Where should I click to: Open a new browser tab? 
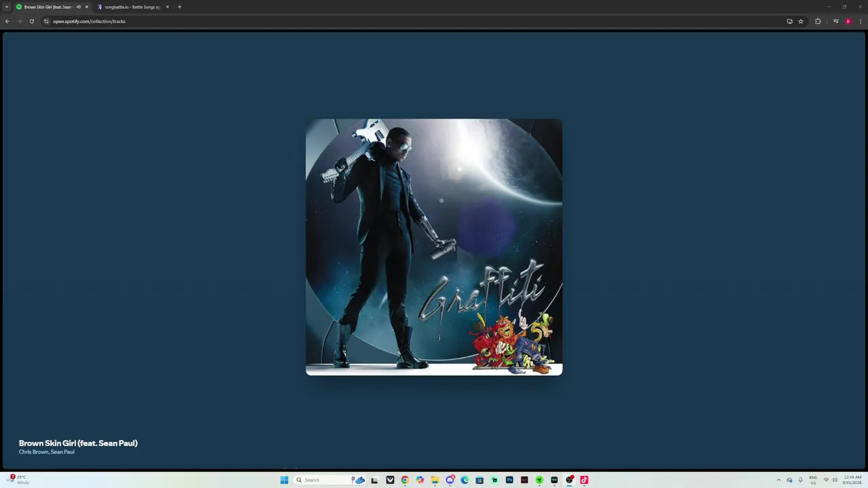[x=180, y=7]
